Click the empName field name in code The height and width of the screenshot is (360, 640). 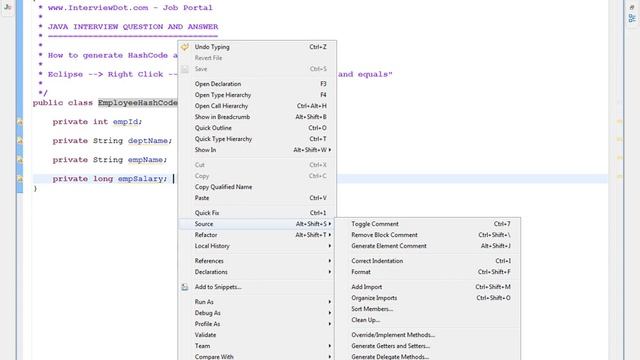click(x=145, y=160)
